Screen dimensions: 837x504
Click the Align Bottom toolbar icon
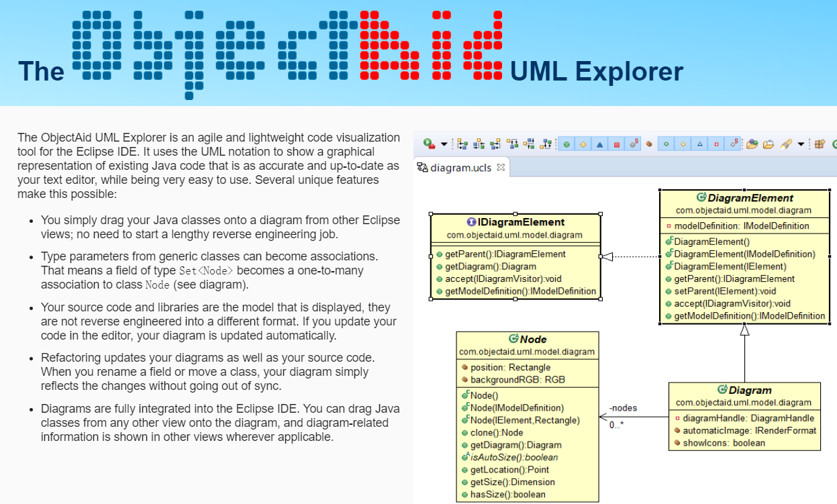[x=546, y=144]
